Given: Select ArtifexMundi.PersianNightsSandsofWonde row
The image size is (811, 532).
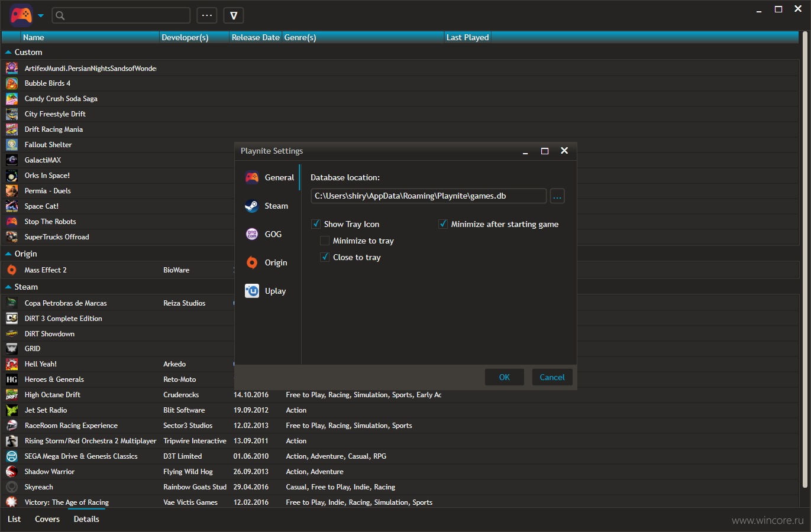Looking at the screenshot, I should coord(400,69).
